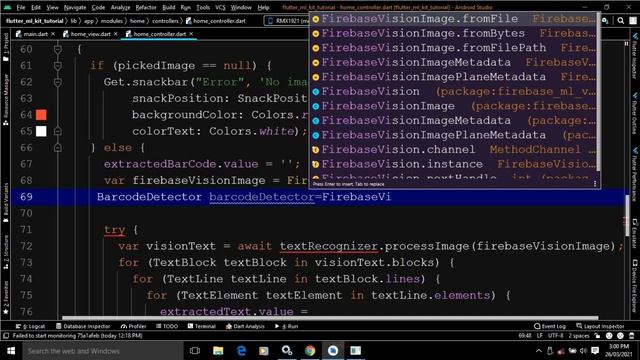The image size is (640, 360).
Task: Select FirebaseVisionImage.fromFilePath suggestion
Action: [x=454, y=48]
